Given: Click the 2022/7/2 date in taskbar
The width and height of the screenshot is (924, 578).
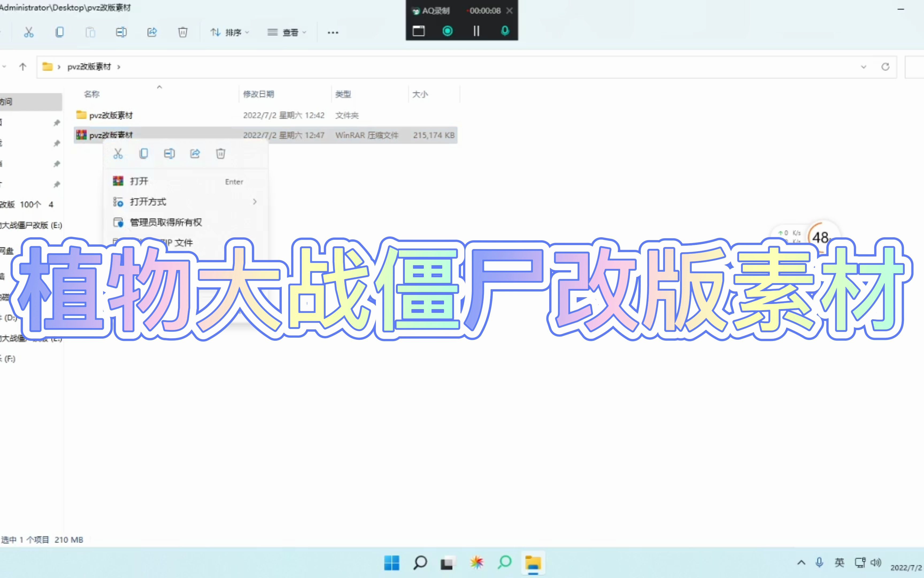Looking at the screenshot, I should click(x=906, y=568).
